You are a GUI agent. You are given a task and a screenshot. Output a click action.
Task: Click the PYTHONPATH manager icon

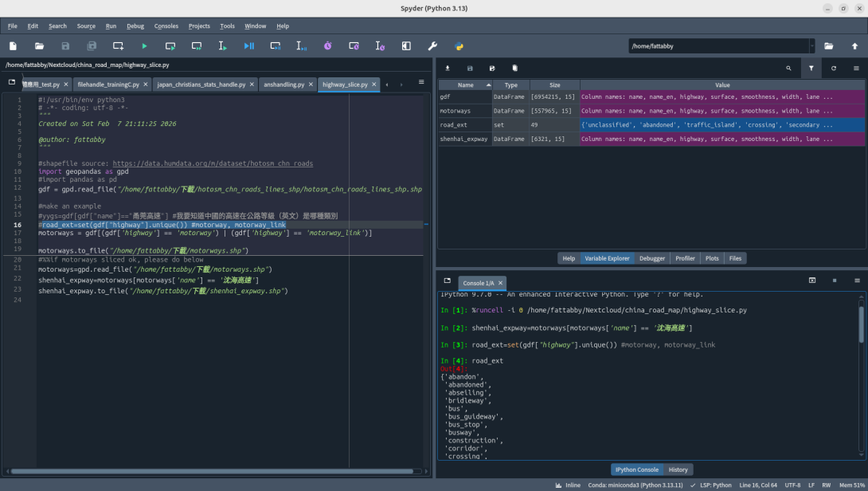458,45
